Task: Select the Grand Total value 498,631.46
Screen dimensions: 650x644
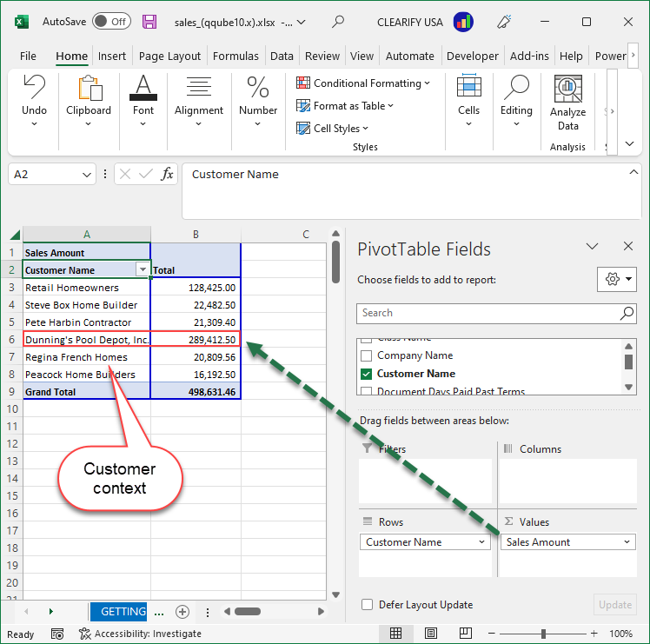Action: point(196,392)
